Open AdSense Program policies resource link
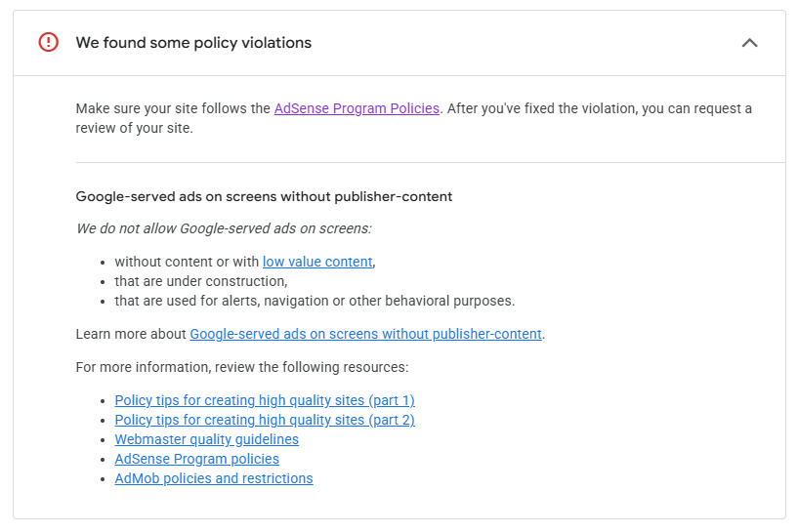 197,459
